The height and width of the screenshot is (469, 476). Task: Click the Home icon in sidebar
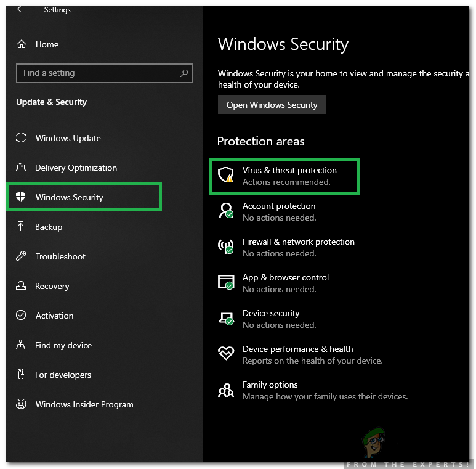point(22,44)
